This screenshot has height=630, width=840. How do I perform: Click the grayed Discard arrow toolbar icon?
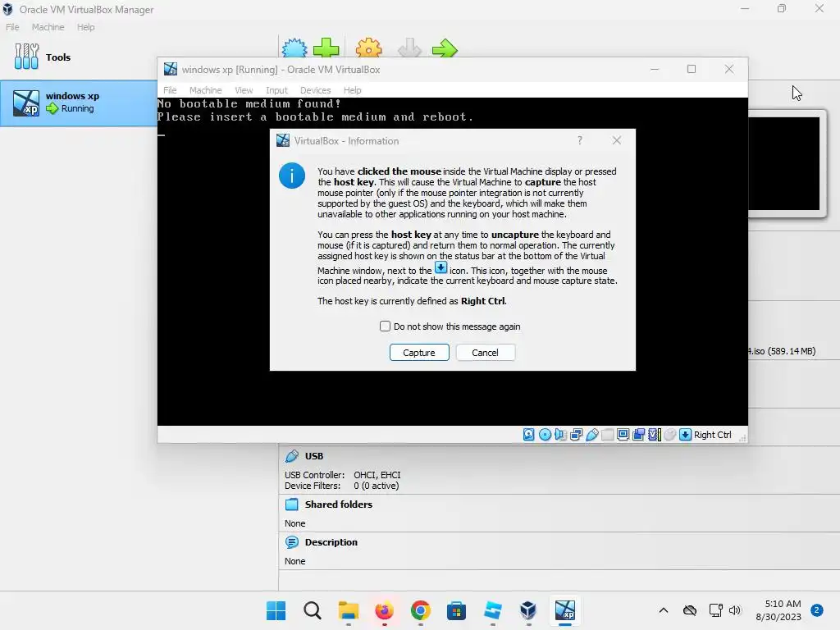tap(410, 48)
